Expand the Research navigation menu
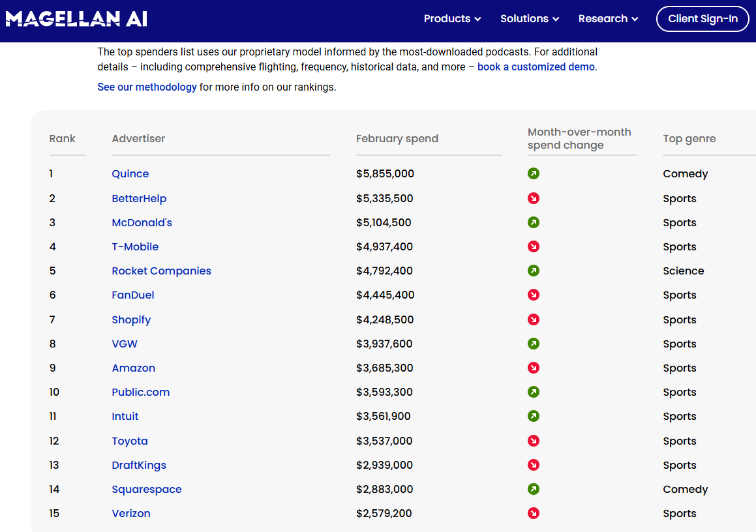756x532 pixels. (x=608, y=19)
